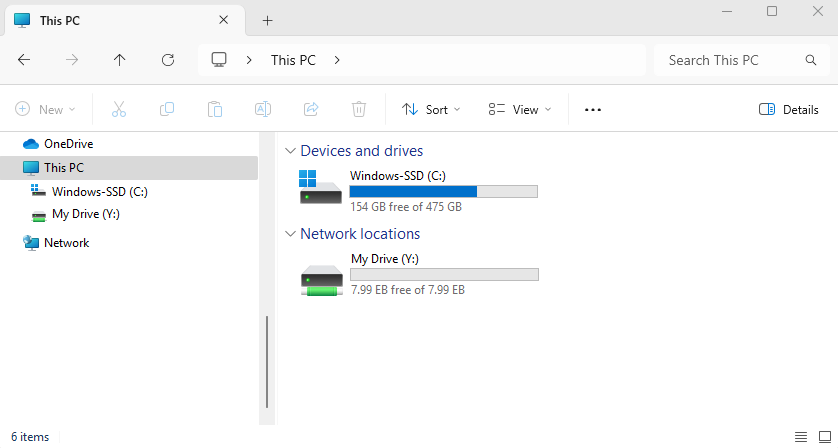Click the Share icon in toolbar
This screenshot has height=448, width=838.
coord(311,109)
